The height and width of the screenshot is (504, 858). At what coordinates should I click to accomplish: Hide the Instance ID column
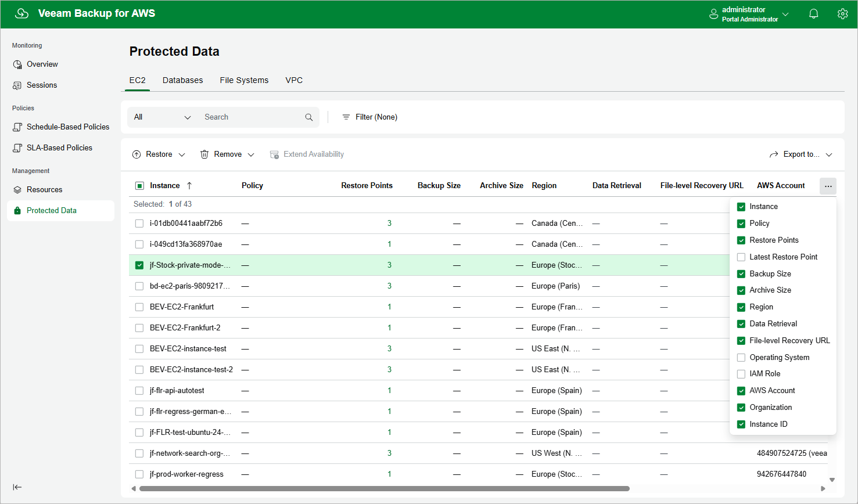(741, 424)
